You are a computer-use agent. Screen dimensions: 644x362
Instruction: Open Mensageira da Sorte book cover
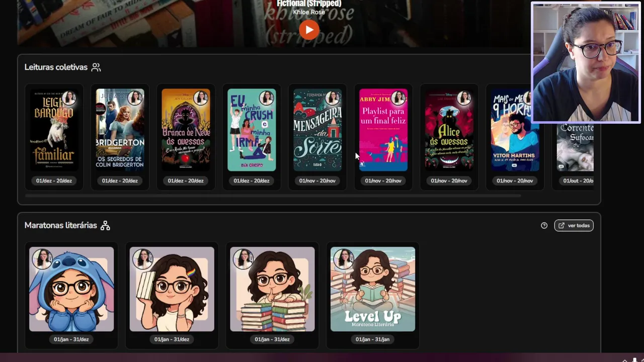click(x=317, y=130)
